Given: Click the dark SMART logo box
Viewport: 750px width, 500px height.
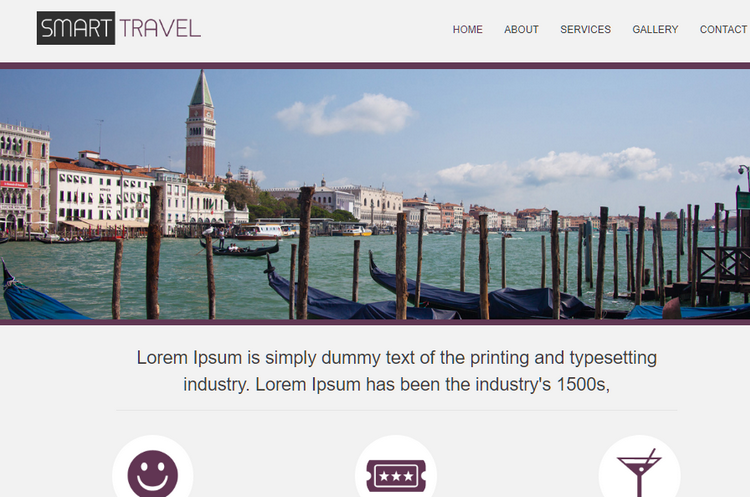Looking at the screenshot, I should [76, 28].
